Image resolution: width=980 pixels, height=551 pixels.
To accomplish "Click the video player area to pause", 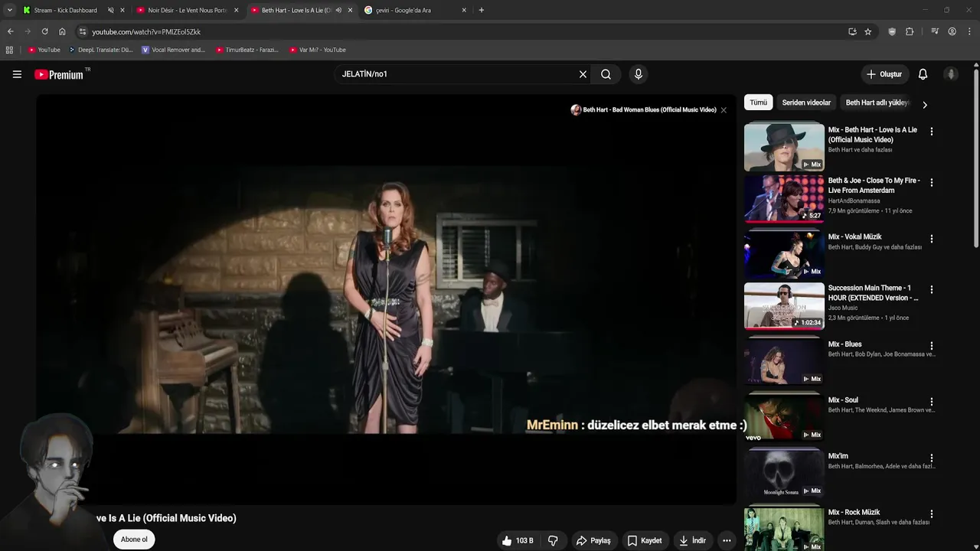I will click(x=386, y=298).
